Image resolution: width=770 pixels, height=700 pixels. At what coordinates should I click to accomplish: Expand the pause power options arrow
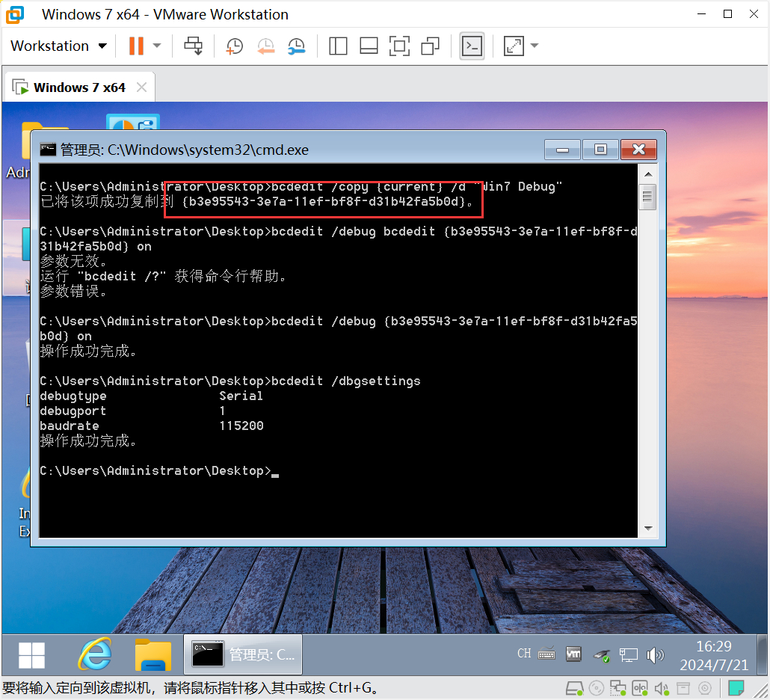pos(157,46)
